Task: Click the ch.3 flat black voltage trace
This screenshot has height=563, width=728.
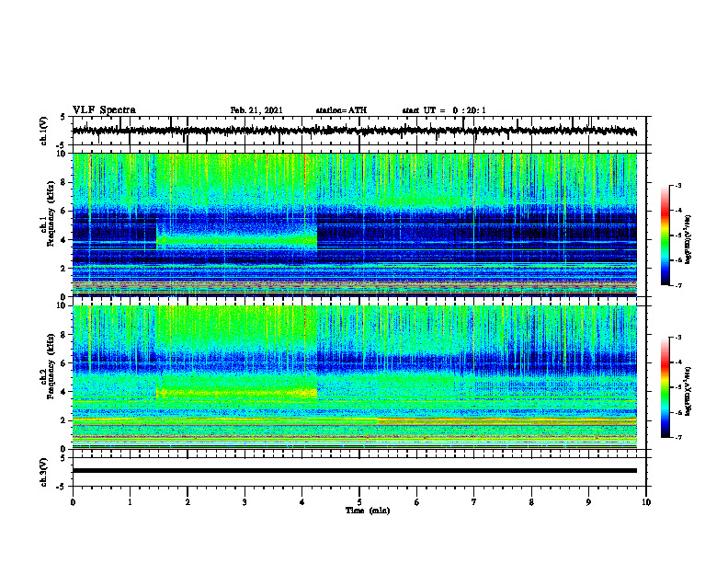Action: (x=354, y=471)
